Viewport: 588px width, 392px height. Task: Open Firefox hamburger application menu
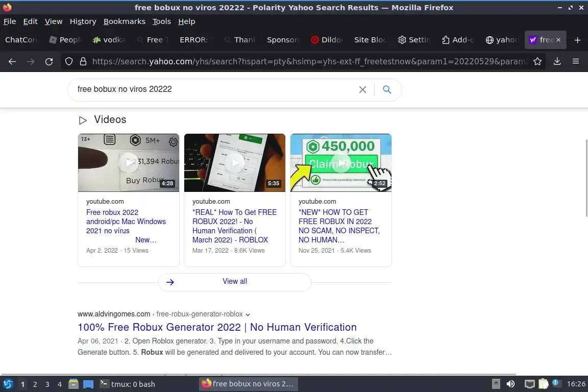click(x=576, y=61)
